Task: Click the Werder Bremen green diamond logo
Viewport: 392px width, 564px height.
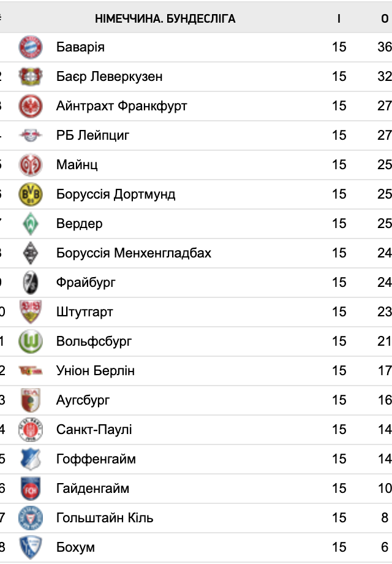Action: 31,224
